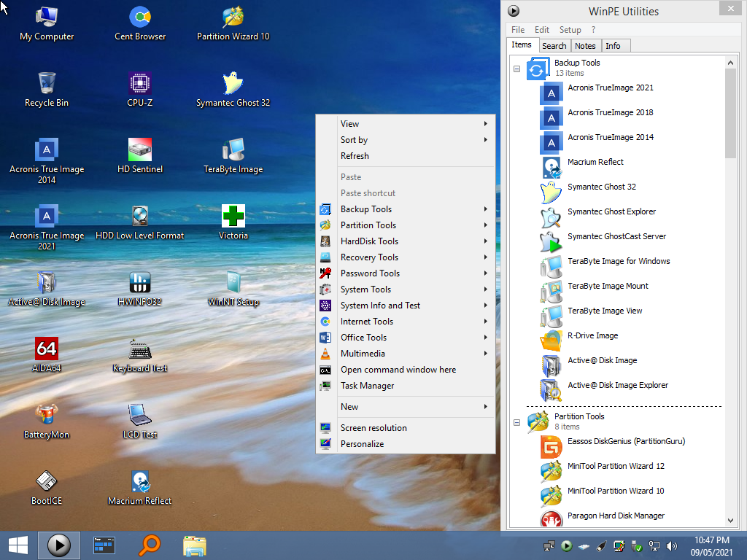Select HDD Low Level Format icon
The image size is (747, 560).
(140, 222)
